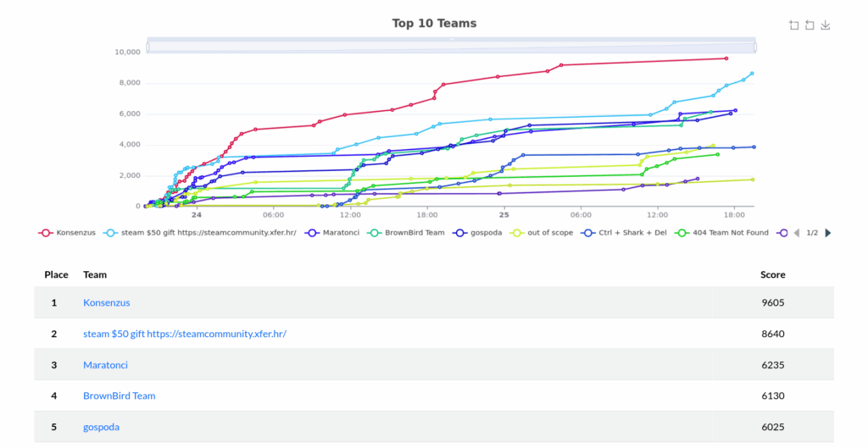
Task: Open the steam $50 gift team link
Action: pos(184,334)
